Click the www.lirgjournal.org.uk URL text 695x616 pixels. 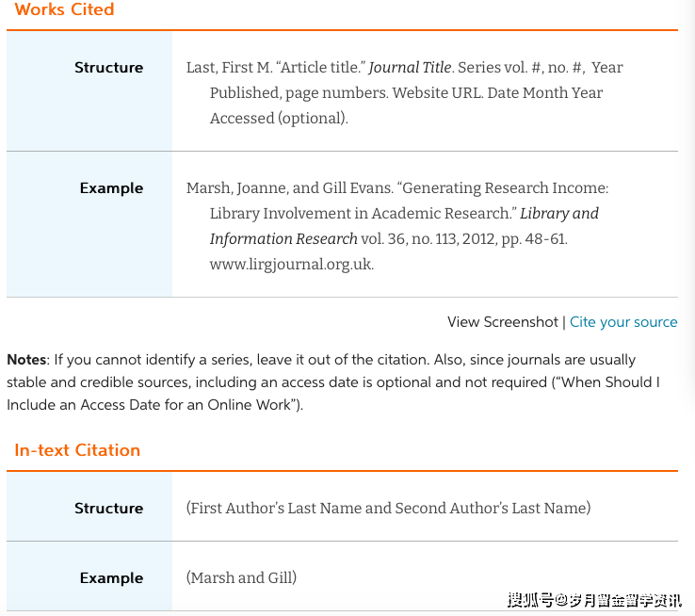[x=292, y=265]
